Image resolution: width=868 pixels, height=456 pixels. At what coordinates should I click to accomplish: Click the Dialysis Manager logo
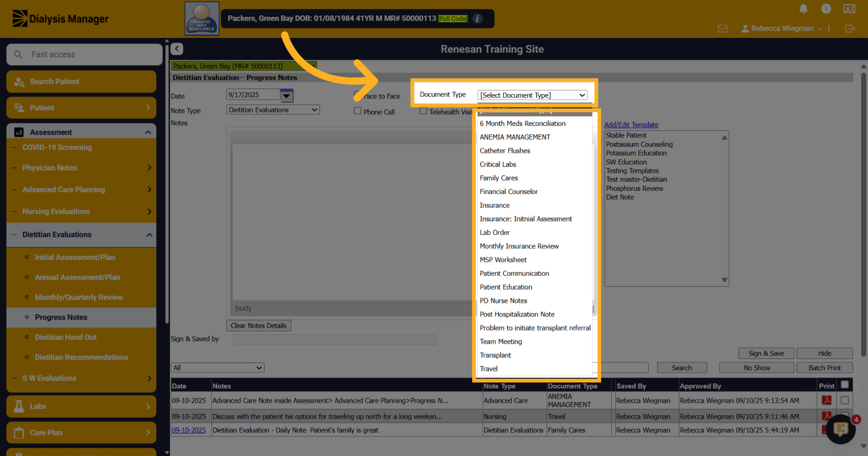click(60, 18)
